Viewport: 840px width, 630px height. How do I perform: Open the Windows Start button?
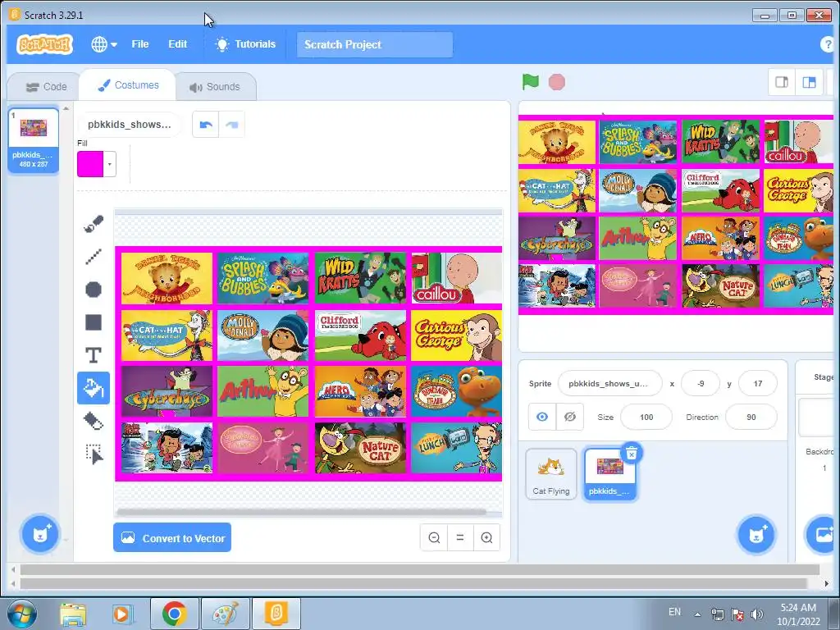coord(21,614)
